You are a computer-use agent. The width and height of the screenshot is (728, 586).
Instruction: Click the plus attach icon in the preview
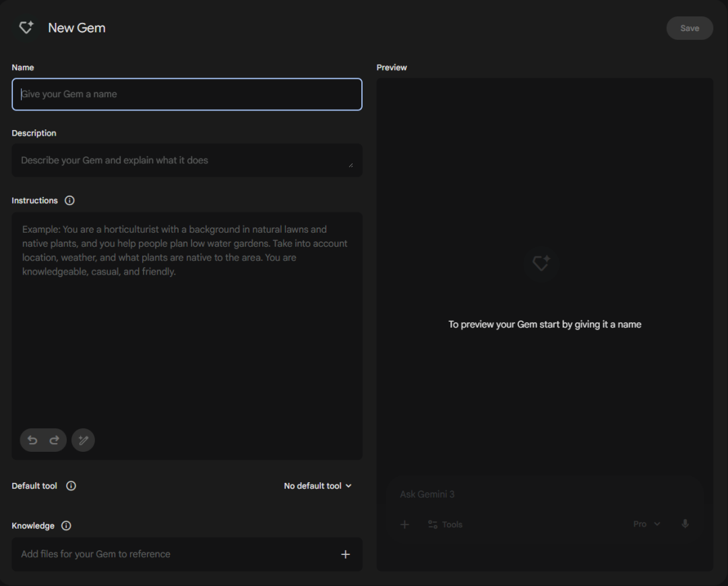point(404,524)
